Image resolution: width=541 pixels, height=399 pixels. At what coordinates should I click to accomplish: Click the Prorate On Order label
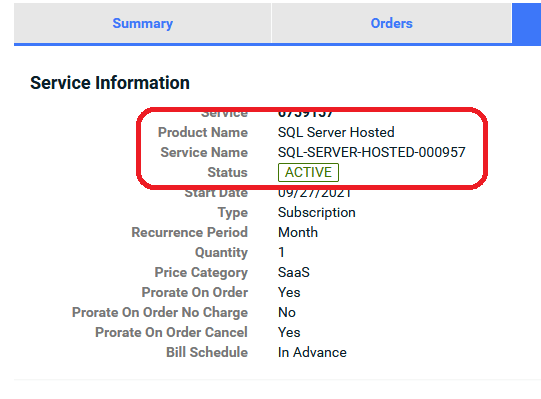[195, 292]
